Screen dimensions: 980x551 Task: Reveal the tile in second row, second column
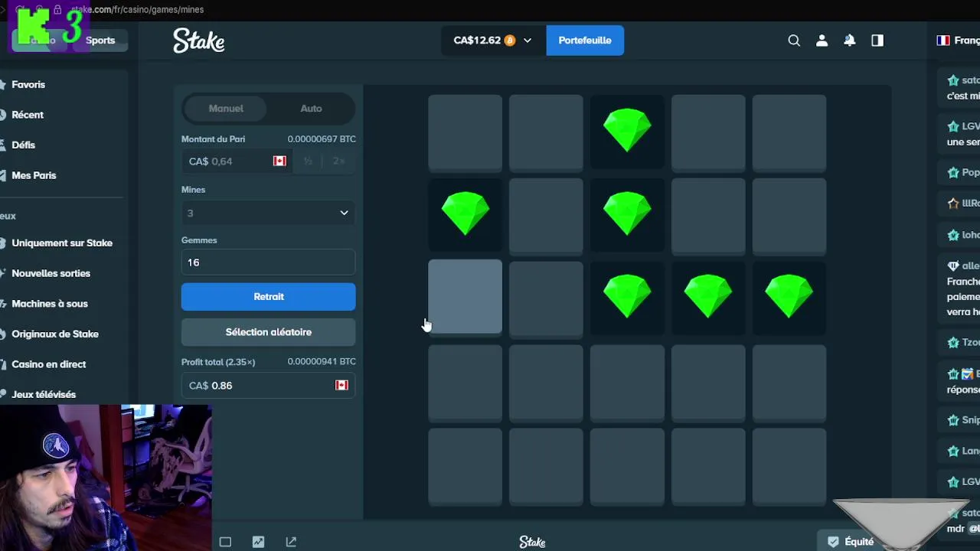tap(546, 215)
